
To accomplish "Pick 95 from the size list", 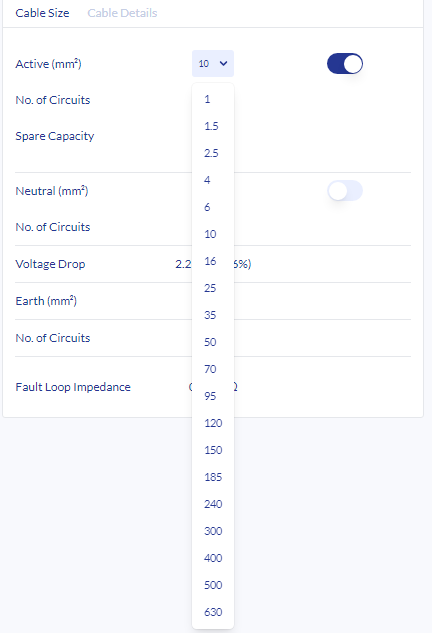I will click(x=213, y=396).
